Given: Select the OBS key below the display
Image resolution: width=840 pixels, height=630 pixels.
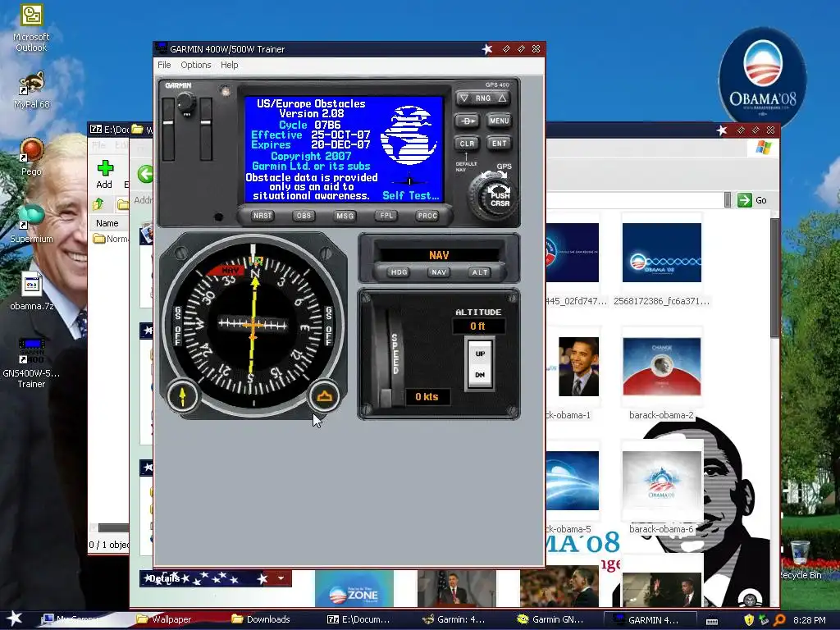Looking at the screenshot, I should (304, 216).
